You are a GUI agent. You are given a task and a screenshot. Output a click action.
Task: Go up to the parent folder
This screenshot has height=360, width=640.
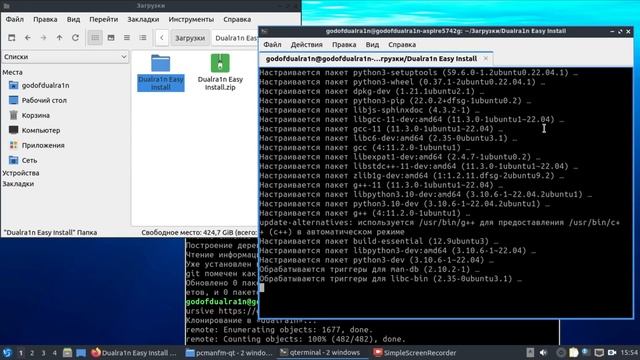point(59,38)
